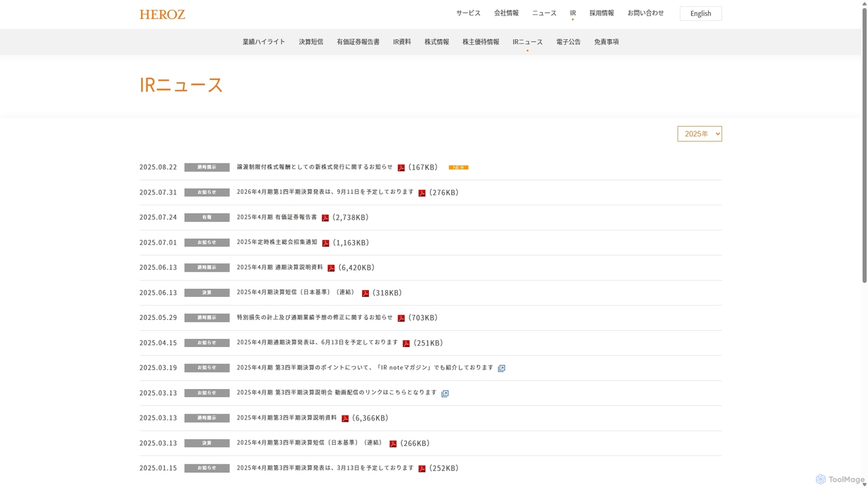This screenshot has height=488, width=868.
Task: Click the IRニュース page heading
Action: pyautogui.click(x=181, y=85)
